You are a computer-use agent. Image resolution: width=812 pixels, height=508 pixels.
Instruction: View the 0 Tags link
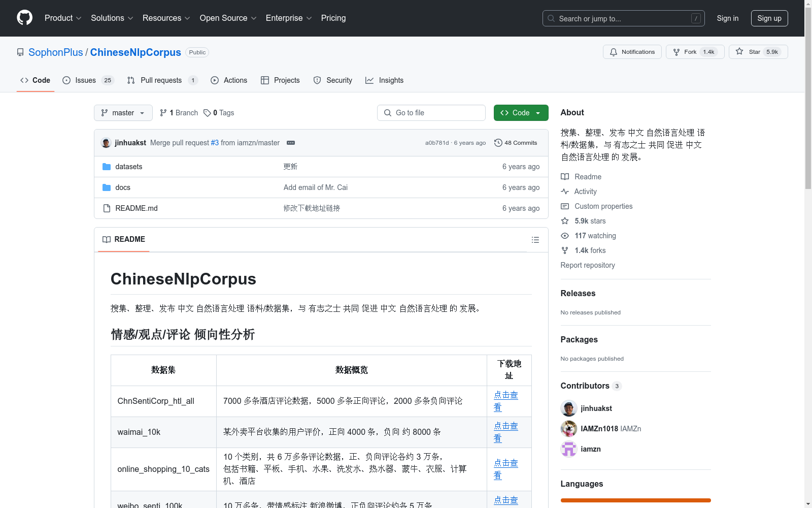coord(219,113)
